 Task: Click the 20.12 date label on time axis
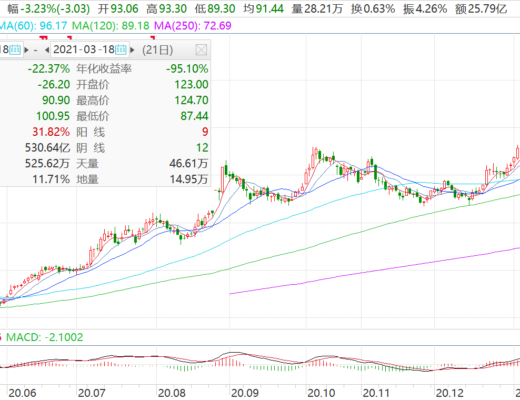point(450,393)
